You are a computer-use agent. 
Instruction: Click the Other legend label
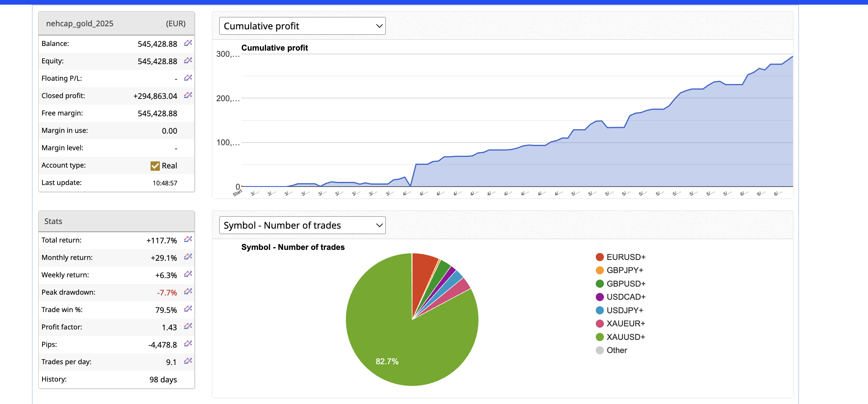coord(617,350)
